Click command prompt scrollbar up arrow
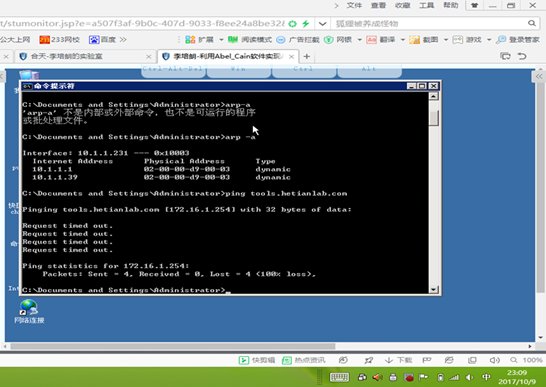Image resolution: width=546 pixels, height=387 pixels. tap(433, 96)
